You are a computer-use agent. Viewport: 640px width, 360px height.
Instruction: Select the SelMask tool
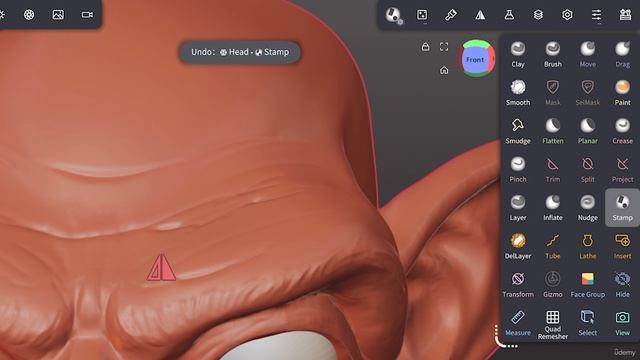tap(587, 93)
